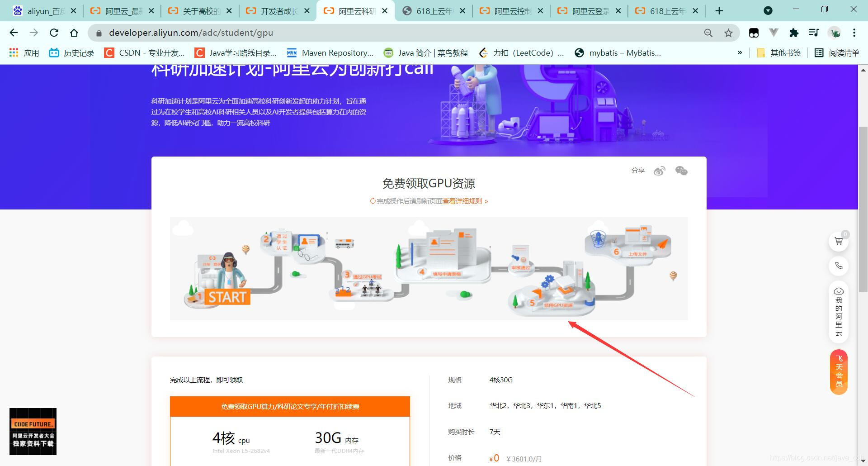Share the page to Weibo
Viewport: 868px width, 466px height.
pos(660,171)
